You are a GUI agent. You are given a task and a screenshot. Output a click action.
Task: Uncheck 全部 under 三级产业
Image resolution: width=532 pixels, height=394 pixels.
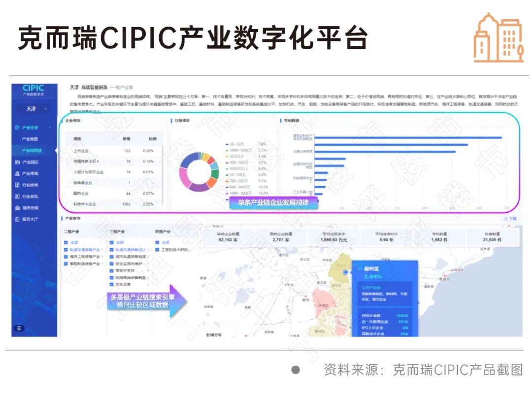tap(112, 243)
